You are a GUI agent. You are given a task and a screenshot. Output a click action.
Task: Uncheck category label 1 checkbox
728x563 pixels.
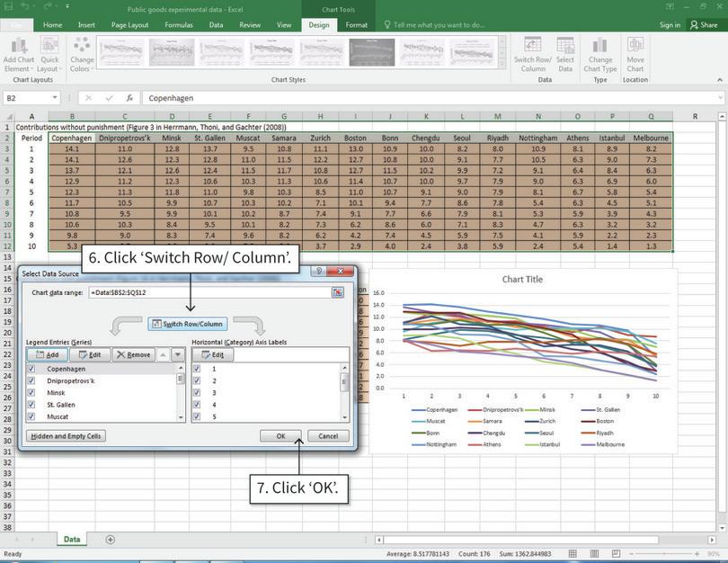[x=199, y=369]
